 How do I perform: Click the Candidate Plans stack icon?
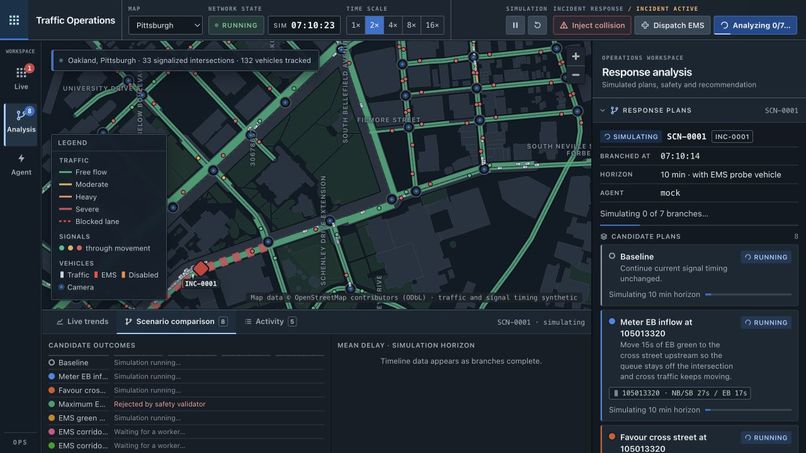click(604, 237)
